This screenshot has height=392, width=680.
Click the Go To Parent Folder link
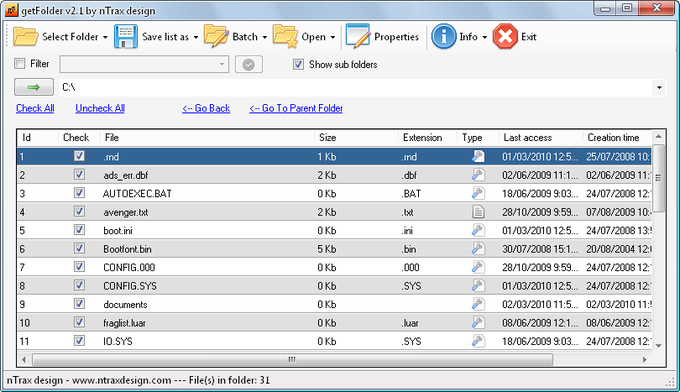coord(296,108)
